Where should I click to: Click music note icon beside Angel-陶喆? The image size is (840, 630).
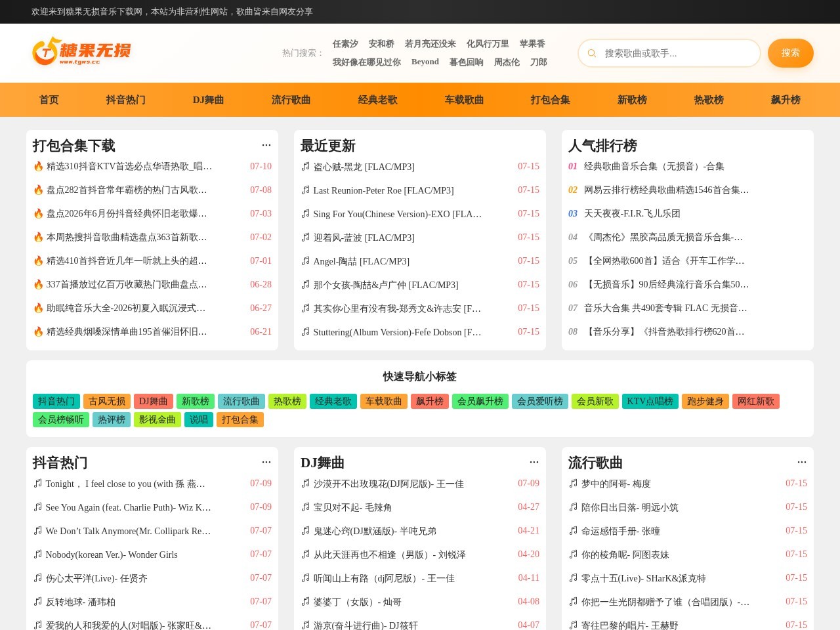coord(305,261)
